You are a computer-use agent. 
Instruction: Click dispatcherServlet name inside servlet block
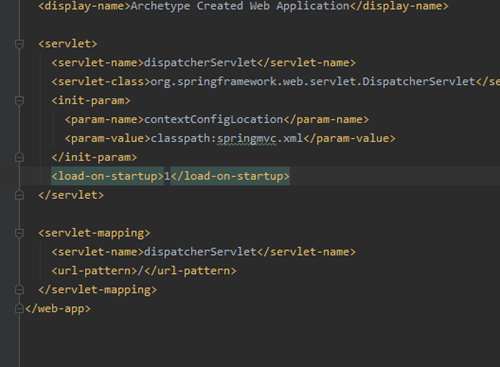(200, 63)
